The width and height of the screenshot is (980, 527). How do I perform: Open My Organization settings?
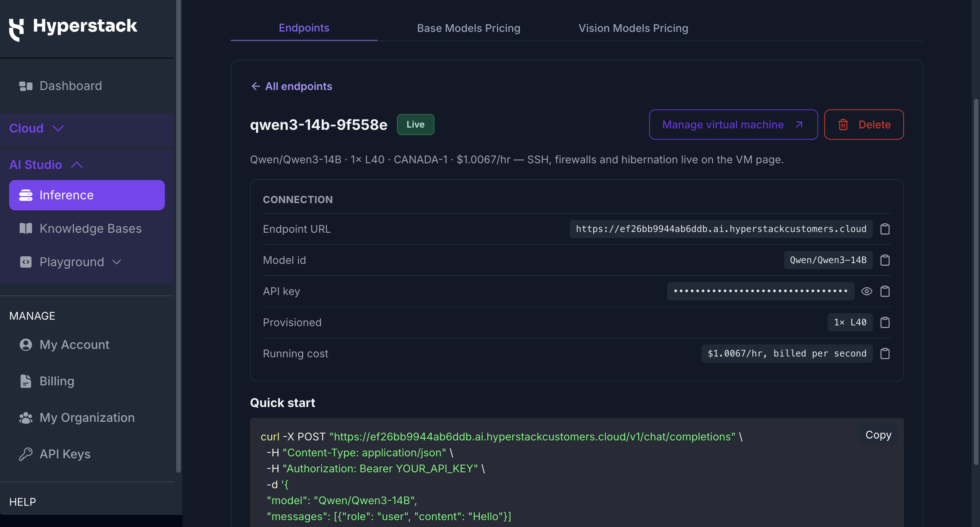tap(87, 418)
